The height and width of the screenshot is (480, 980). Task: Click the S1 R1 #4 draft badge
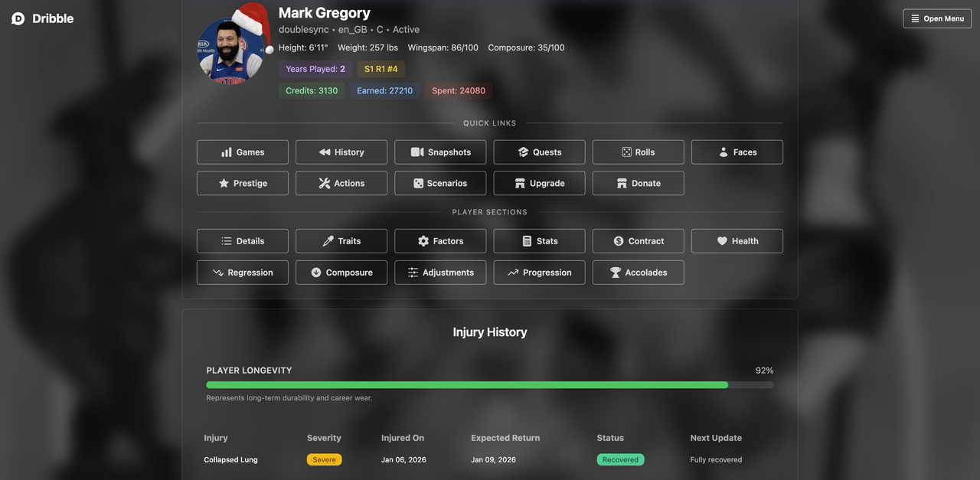click(x=381, y=69)
